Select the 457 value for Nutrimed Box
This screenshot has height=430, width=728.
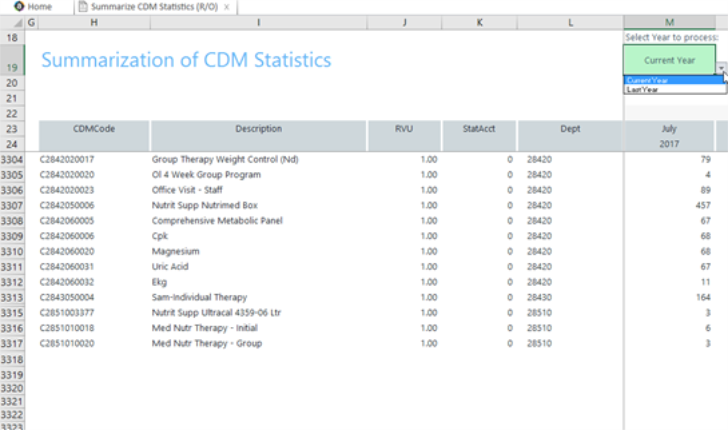pos(702,205)
